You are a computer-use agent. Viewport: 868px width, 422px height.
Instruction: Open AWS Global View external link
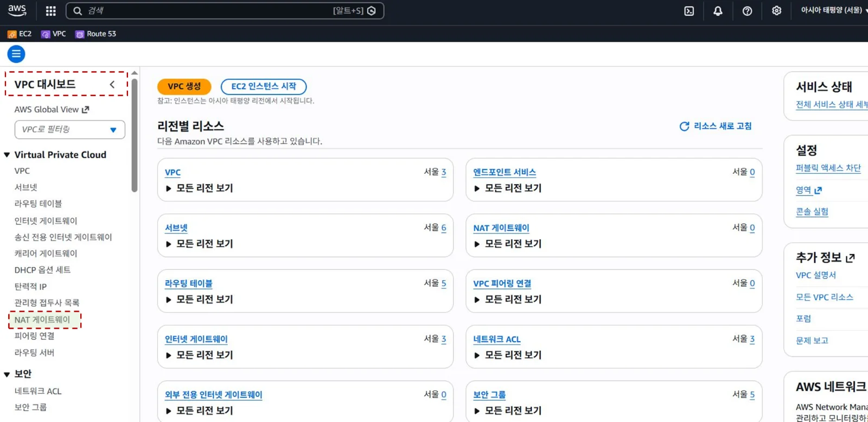52,109
